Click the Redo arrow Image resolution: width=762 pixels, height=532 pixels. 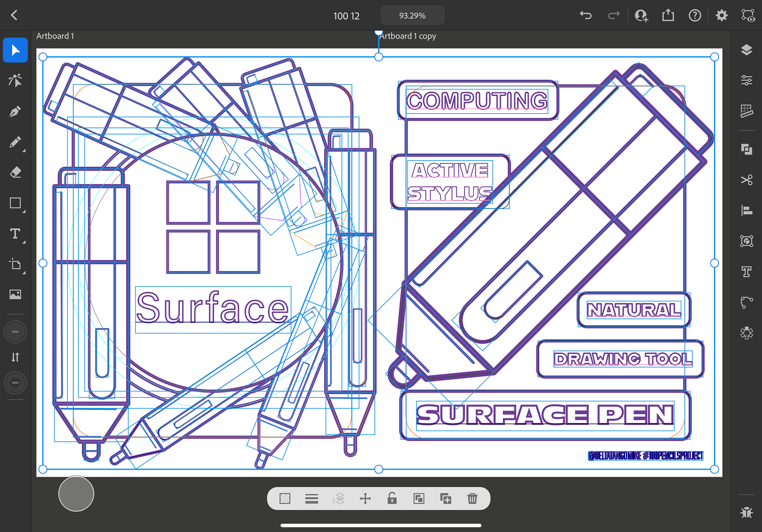(x=614, y=15)
